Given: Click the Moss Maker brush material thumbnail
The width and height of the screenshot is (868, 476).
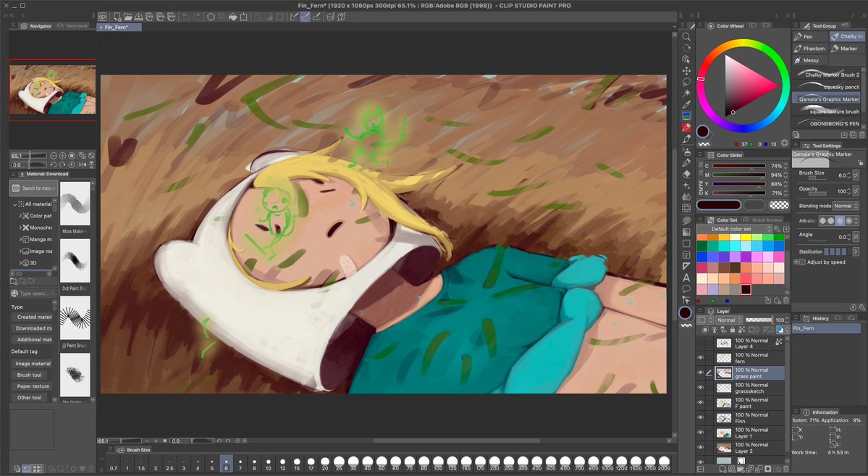Looking at the screenshot, I should [75, 204].
